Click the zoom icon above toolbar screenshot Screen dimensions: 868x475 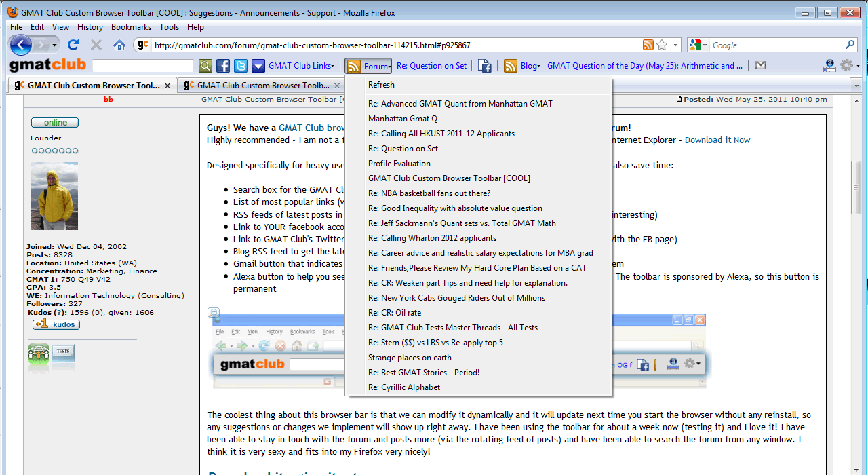[214, 313]
